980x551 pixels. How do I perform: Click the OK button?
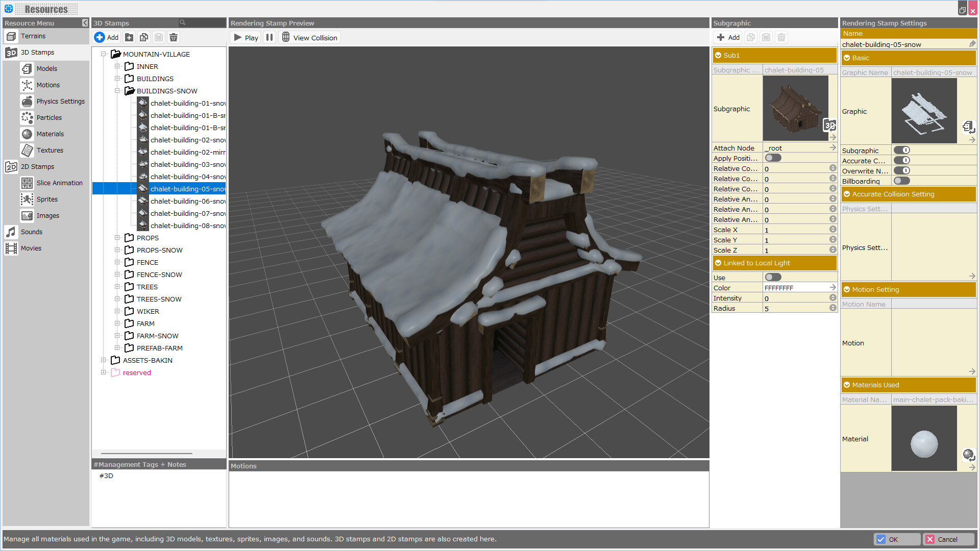(x=897, y=539)
